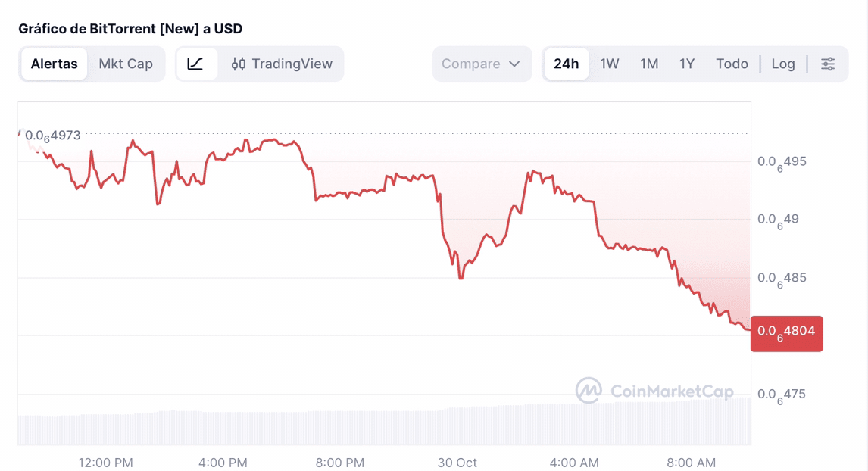Select the 1W time range
The image size is (868, 471).
pos(610,64)
